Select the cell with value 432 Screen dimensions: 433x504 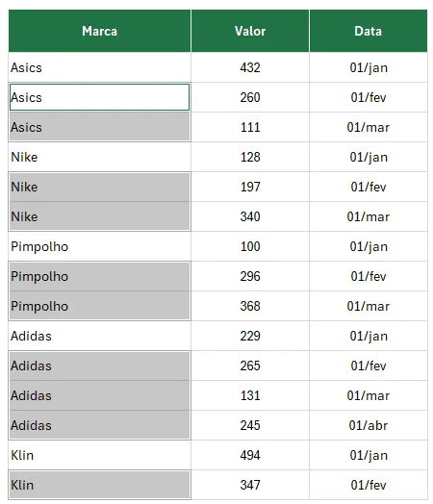click(250, 67)
